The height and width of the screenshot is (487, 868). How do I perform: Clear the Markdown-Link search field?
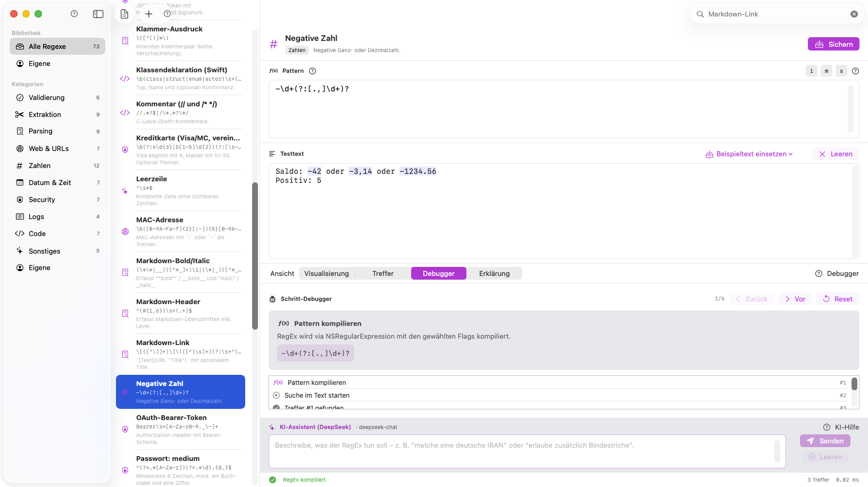tap(854, 14)
